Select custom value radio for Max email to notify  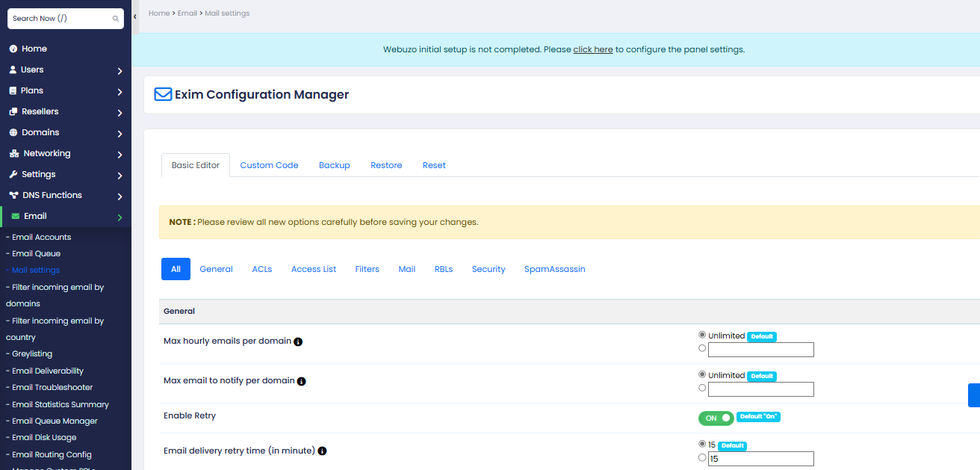pyautogui.click(x=702, y=387)
